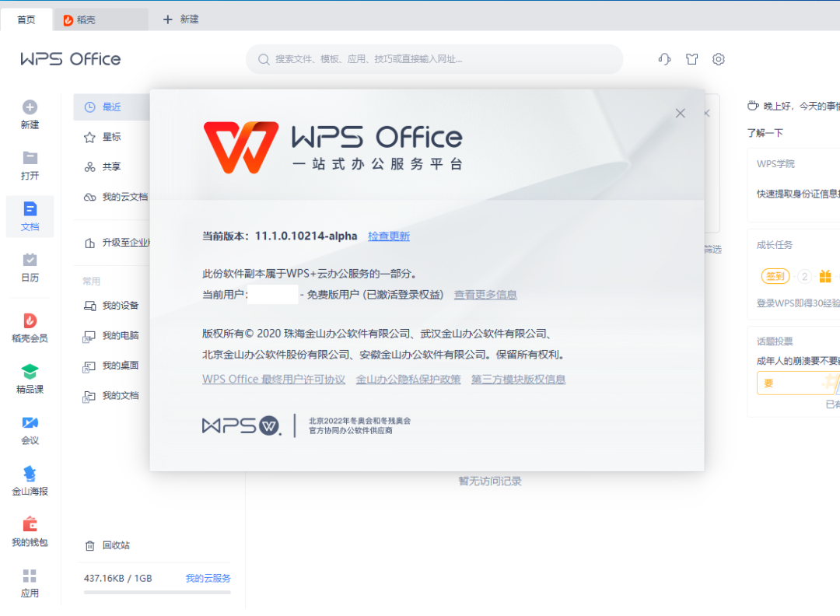Image resolution: width=840 pixels, height=616 pixels.
Task: Switch to the 稻壳 tab
Action: [x=100, y=19]
